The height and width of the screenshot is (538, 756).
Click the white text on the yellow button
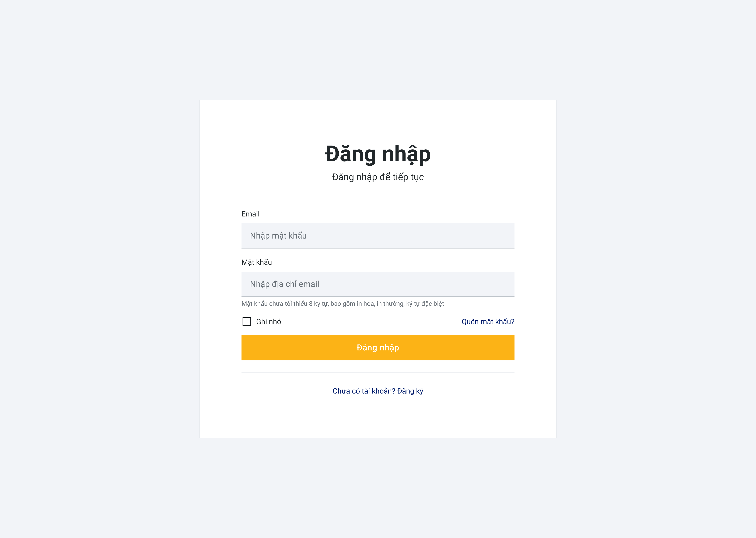pyautogui.click(x=378, y=348)
